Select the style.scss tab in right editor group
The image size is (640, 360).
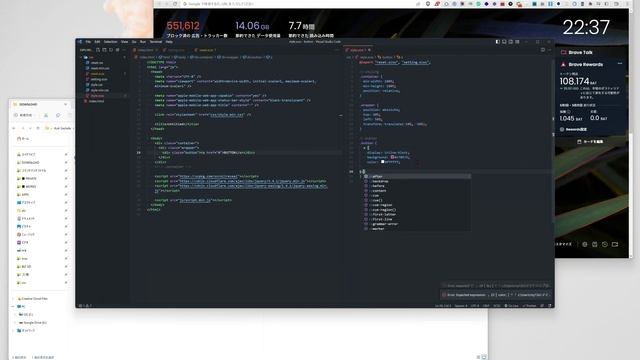coord(358,50)
